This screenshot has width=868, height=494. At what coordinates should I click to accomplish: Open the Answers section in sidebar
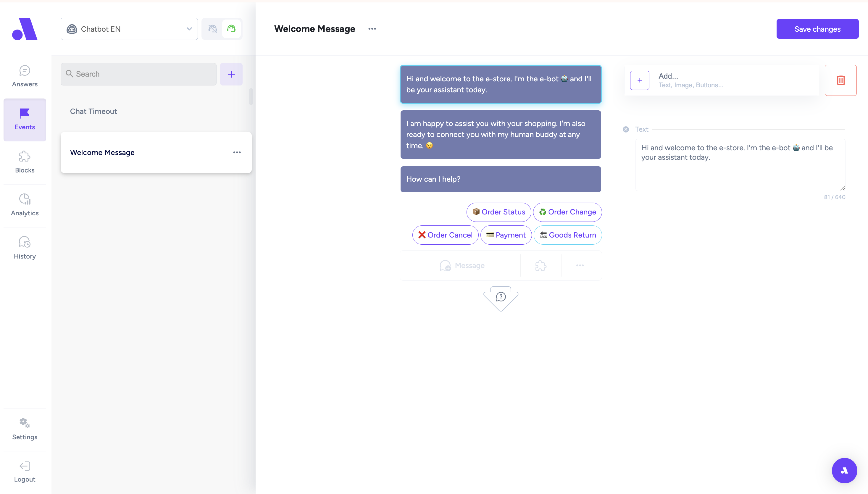pos(25,76)
